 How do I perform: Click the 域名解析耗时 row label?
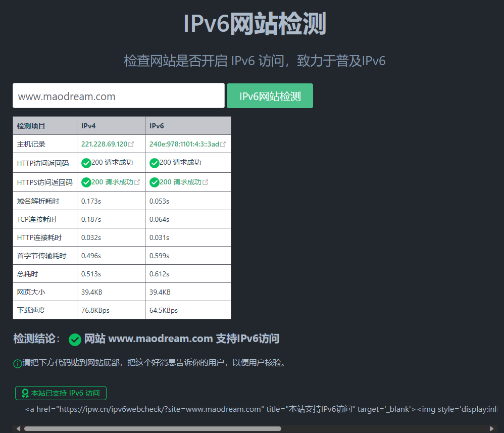pos(38,202)
